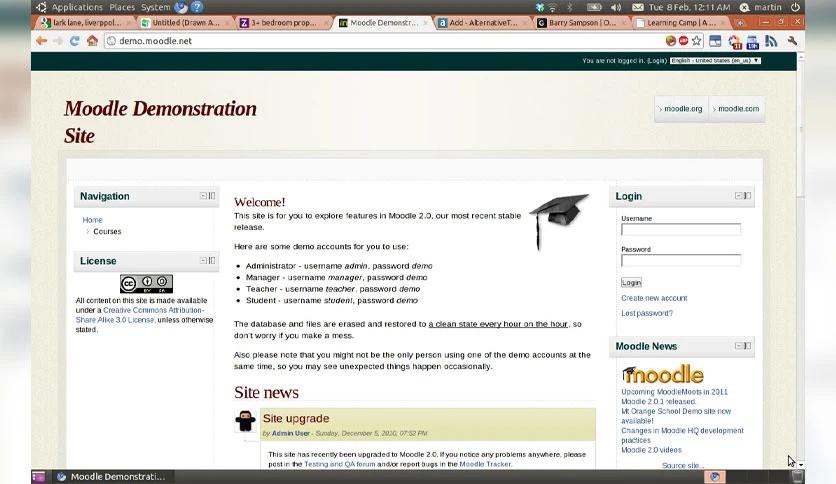
Task: Open the language dropdown English (en_us)
Action: [x=715, y=61]
